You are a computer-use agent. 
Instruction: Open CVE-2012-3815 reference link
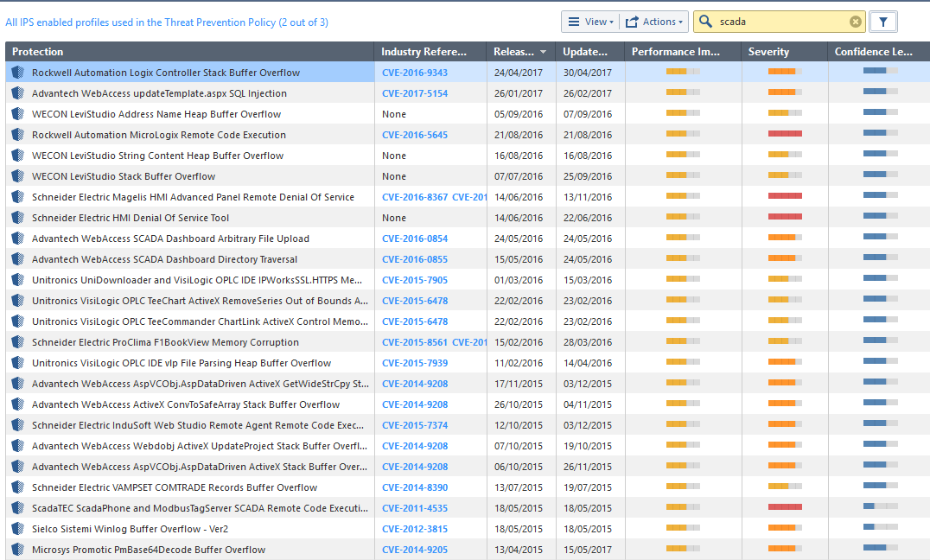pyautogui.click(x=415, y=529)
